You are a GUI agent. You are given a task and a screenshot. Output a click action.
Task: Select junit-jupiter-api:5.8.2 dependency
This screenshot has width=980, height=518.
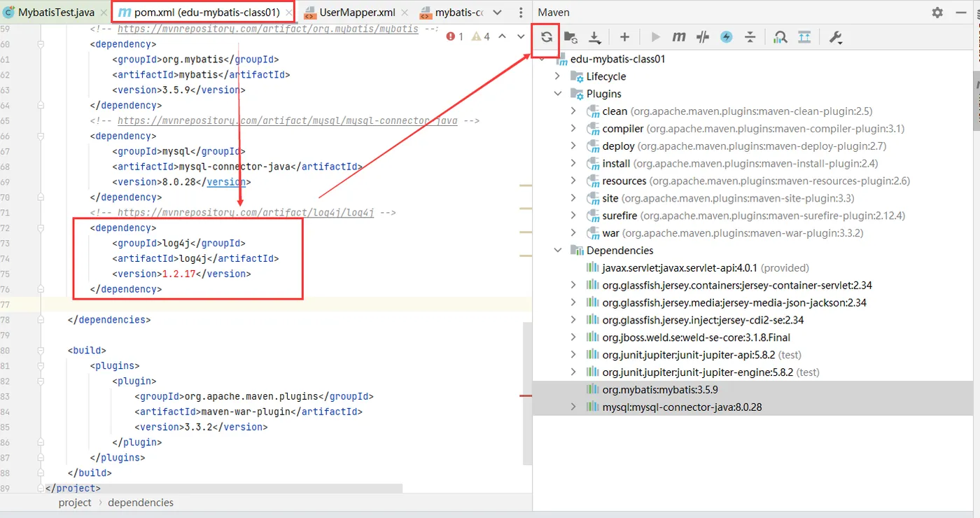tap(753, 355)
